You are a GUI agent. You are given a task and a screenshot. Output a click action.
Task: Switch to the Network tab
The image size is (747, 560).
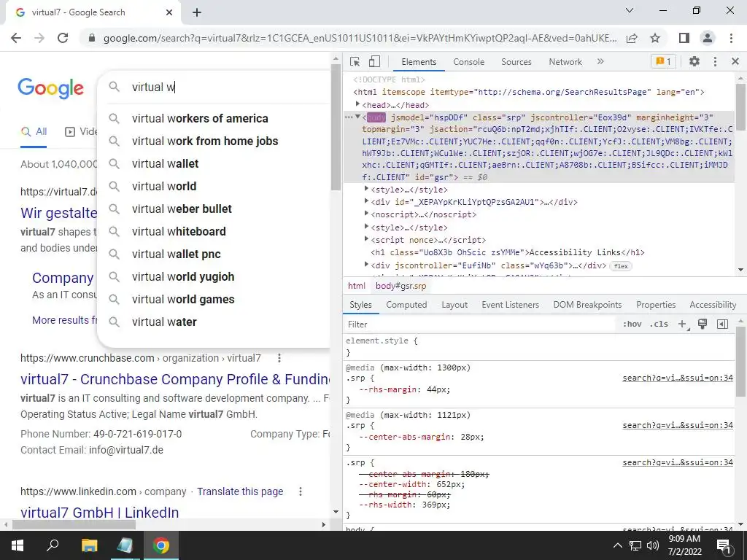coord(565,62)
